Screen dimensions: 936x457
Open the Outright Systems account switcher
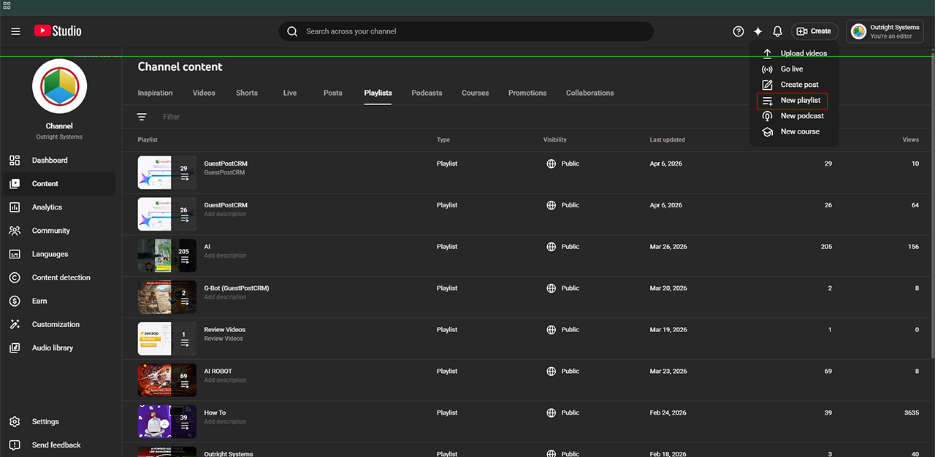[x=885, y=32]
